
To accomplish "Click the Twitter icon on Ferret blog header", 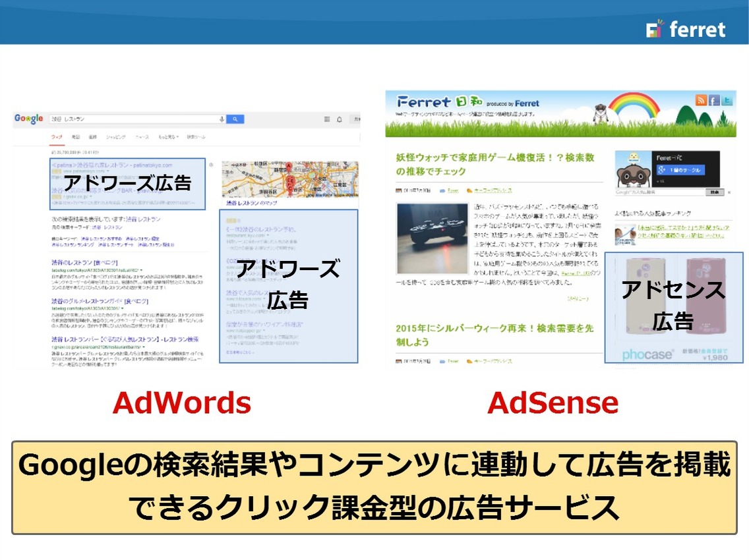I will tap(727, 100).
